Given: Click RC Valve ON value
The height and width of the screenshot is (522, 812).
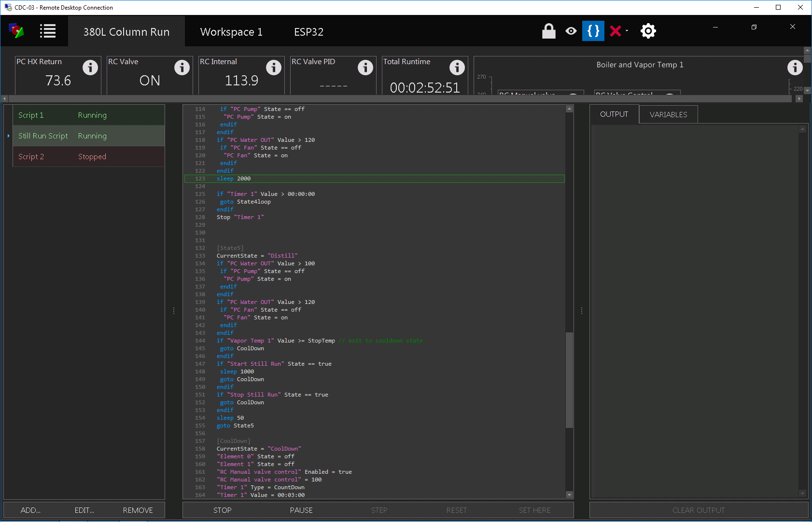Looking at the screenshot, I should click(150, 81).
